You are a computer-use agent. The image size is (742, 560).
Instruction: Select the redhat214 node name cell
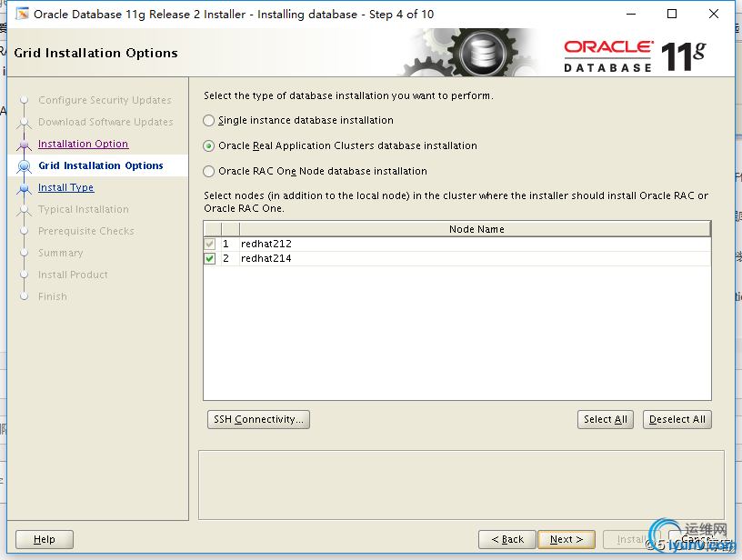[x=475, y=259]
